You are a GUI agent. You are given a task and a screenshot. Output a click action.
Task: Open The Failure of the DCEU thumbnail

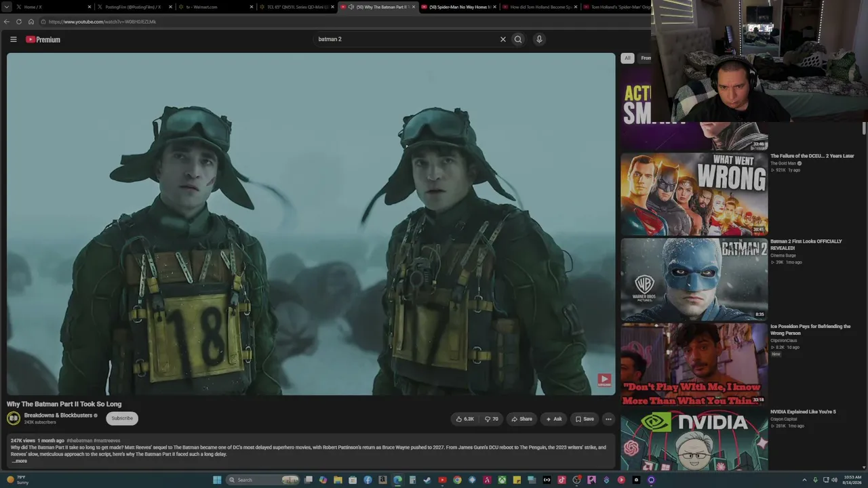tap(694, 194)
